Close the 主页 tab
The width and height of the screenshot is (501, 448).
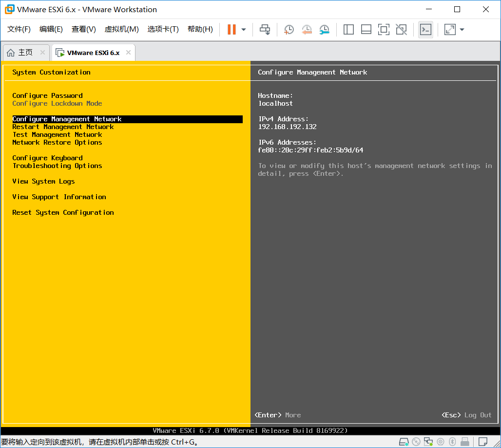(x=42, y=53)
